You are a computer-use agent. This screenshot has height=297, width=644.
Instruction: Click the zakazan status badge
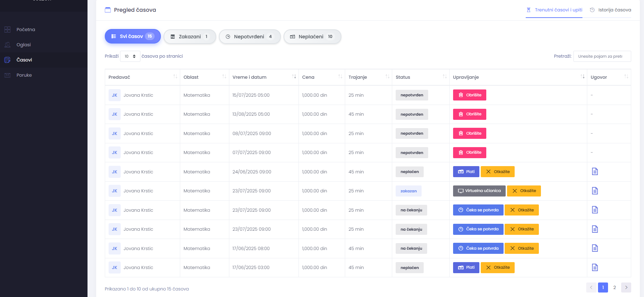(x=408, y=191)
